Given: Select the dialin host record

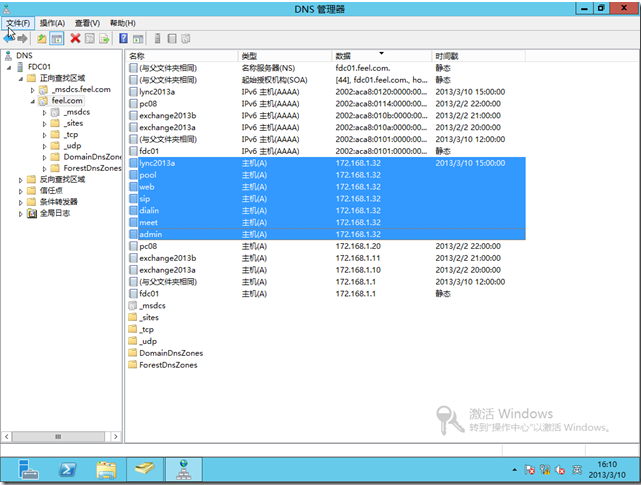Looking at the screenshot, I should [x=327, y=211].
